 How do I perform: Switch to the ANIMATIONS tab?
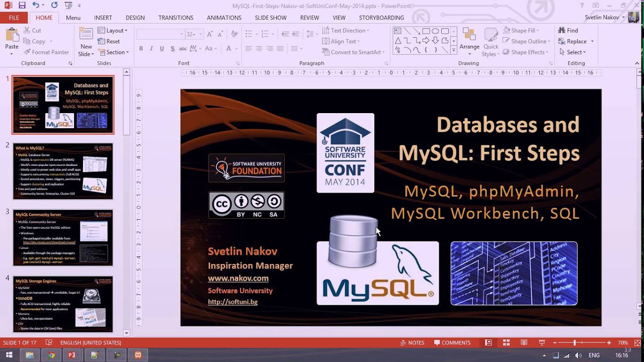tap(224, 18)
